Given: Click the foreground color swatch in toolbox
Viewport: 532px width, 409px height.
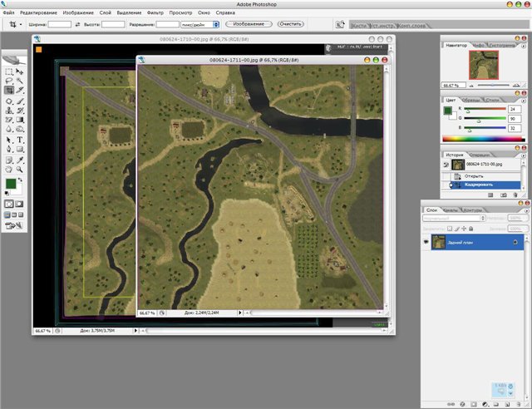Looking at the screenshot, I should pos(11,184).
